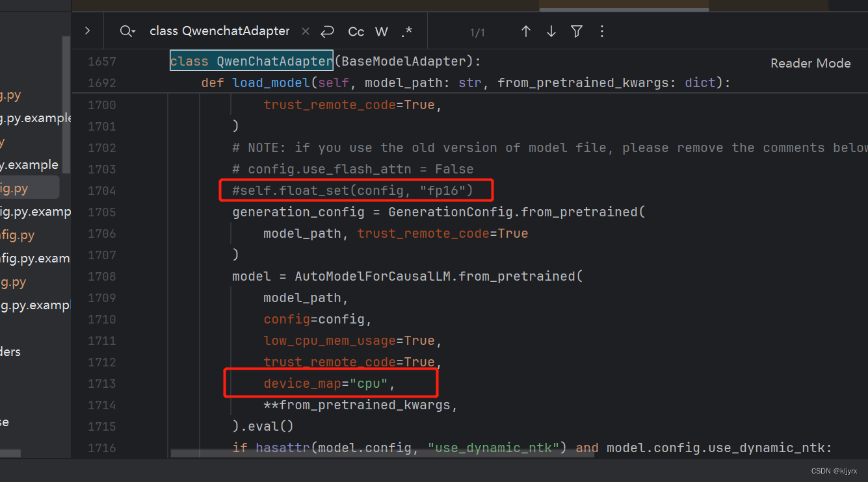The image size is (868, 482).
Task: Click line number 1713 in gutter
Action: point(102,383)
